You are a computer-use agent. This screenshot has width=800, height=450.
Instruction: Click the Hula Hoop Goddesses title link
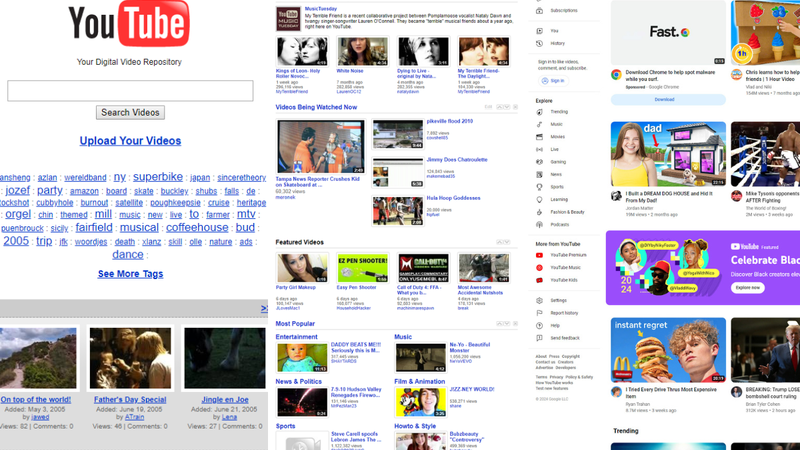(453, 198)
